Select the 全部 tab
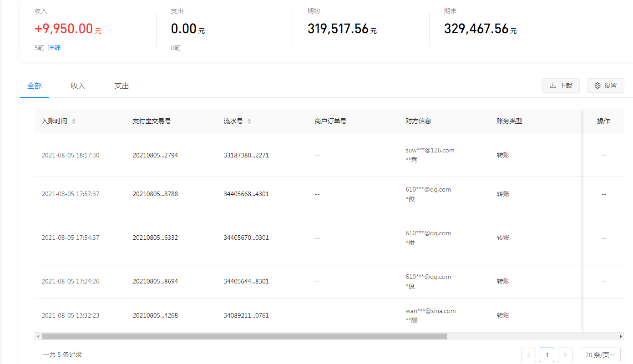This screenshot has height=364, width=633. pyautogui.click(x=35, y=86)
